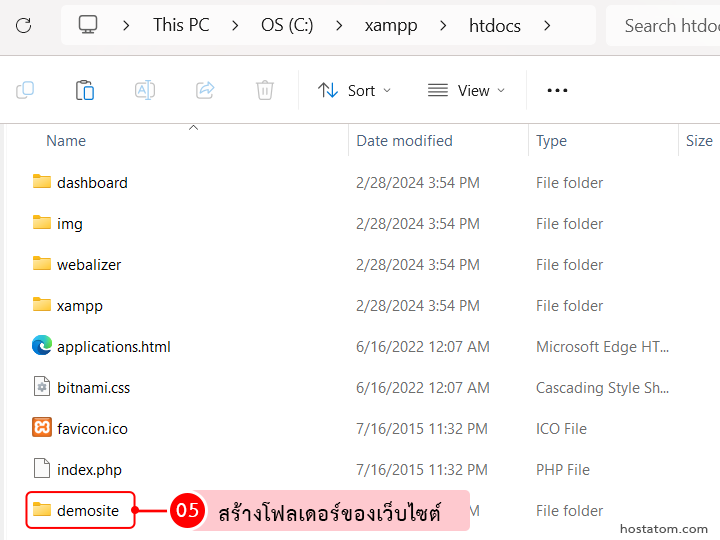
Task: Expand the chevron after htdocs
Action: pos(547,25)
